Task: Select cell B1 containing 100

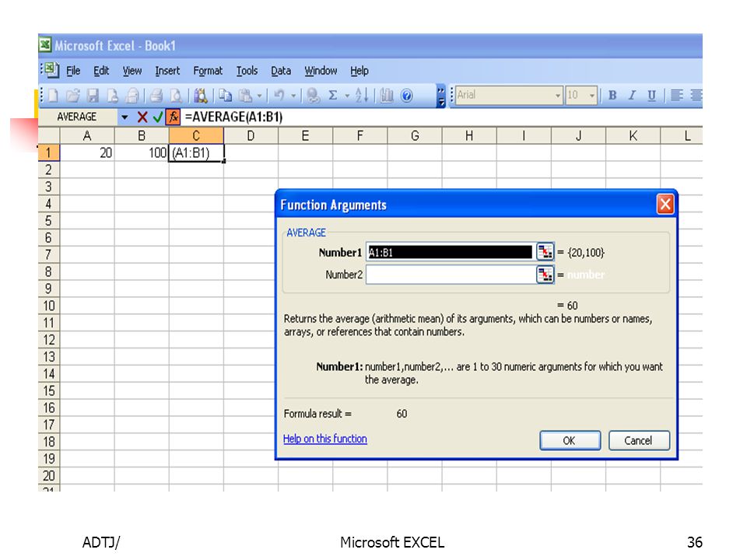Action: coord(142,153)
